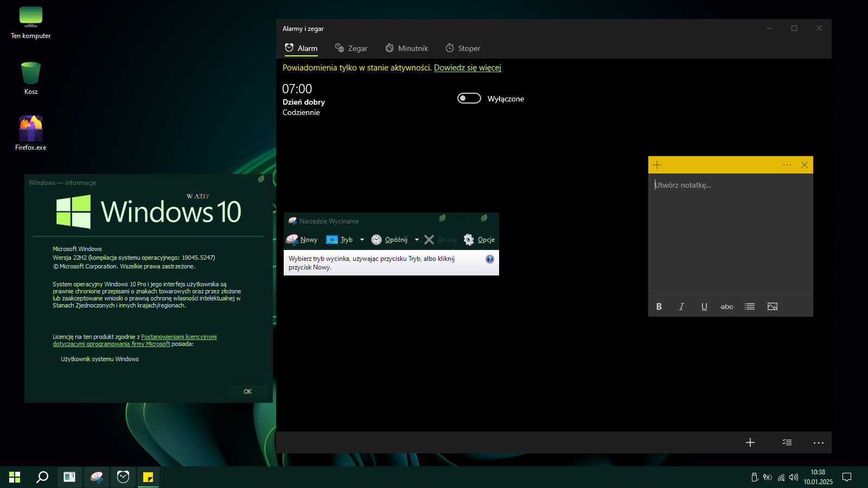Screen dimensions: 868x488
Task: Click the Nowy snip button
Action: coord(302,240)
